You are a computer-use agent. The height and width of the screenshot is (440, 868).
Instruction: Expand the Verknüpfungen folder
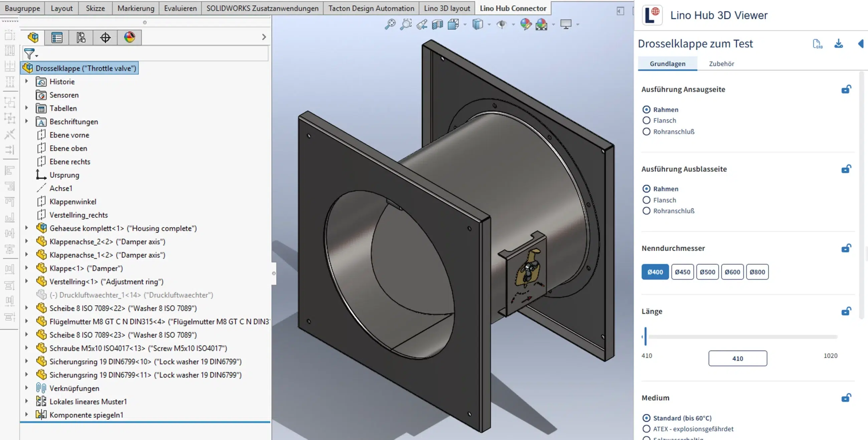click(x=26, y=388)
